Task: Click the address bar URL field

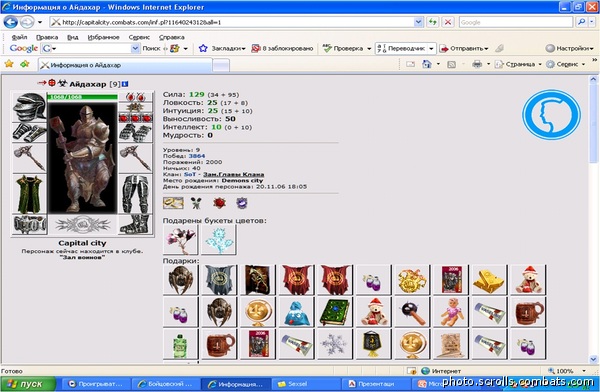Action: point(232,22)
